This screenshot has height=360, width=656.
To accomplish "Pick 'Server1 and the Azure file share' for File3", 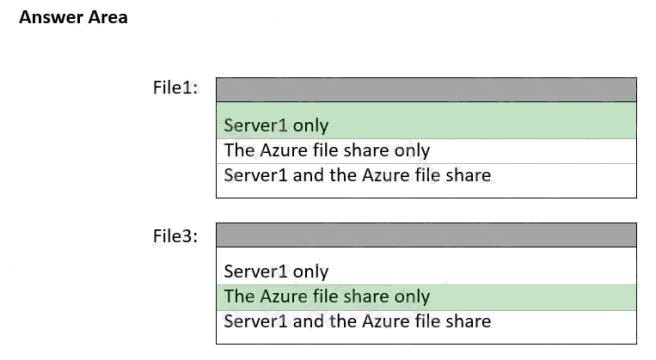I will (426, 327).
